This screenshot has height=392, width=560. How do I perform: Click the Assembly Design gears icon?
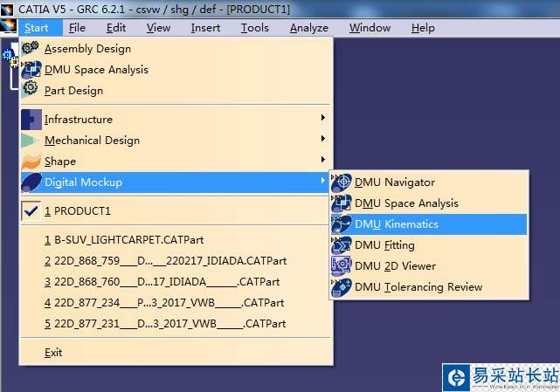point(31,48)
